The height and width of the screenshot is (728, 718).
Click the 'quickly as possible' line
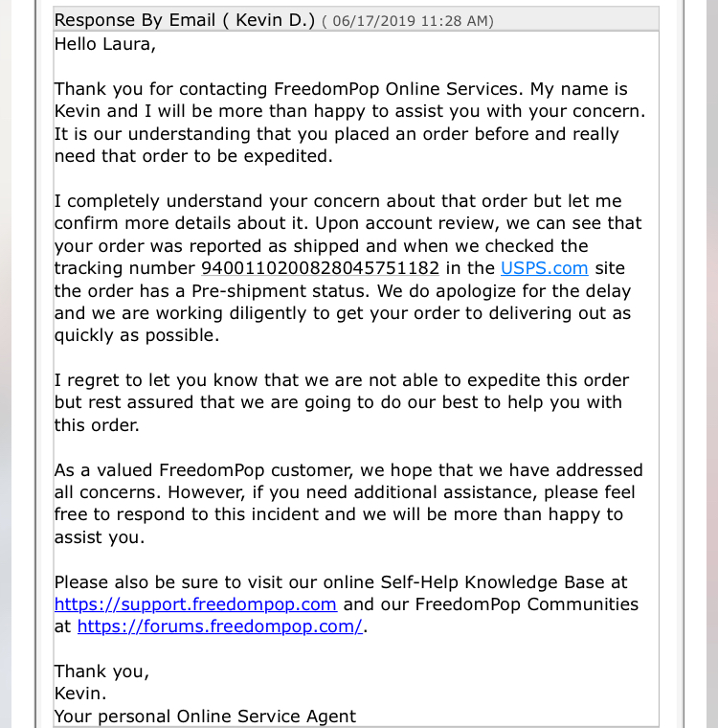coord(137,335)
